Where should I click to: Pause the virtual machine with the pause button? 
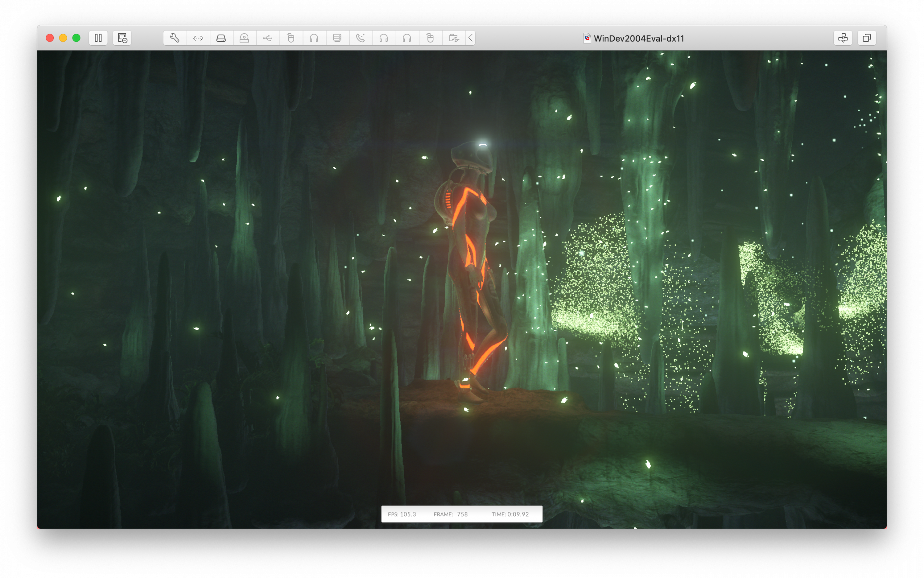98,38
